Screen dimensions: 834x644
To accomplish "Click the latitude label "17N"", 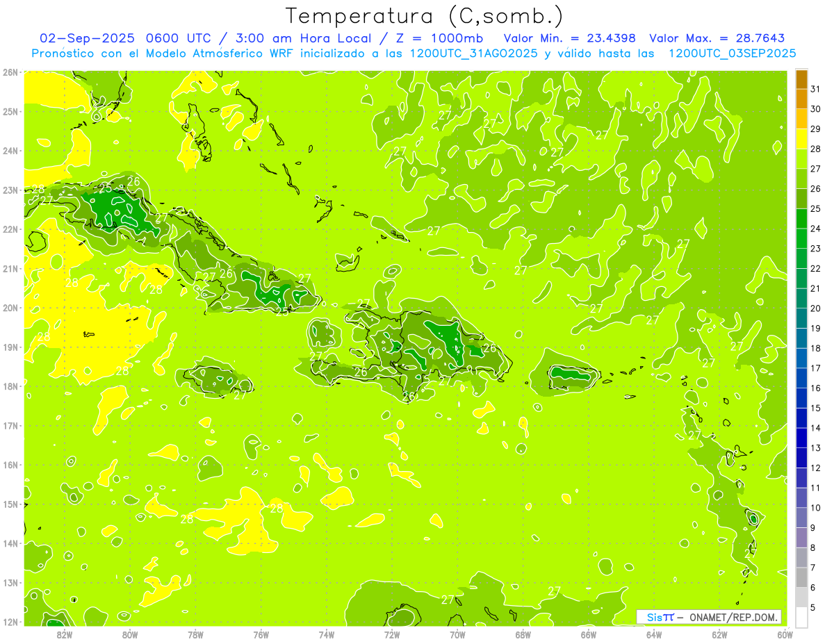I will (x=10, y=425).
